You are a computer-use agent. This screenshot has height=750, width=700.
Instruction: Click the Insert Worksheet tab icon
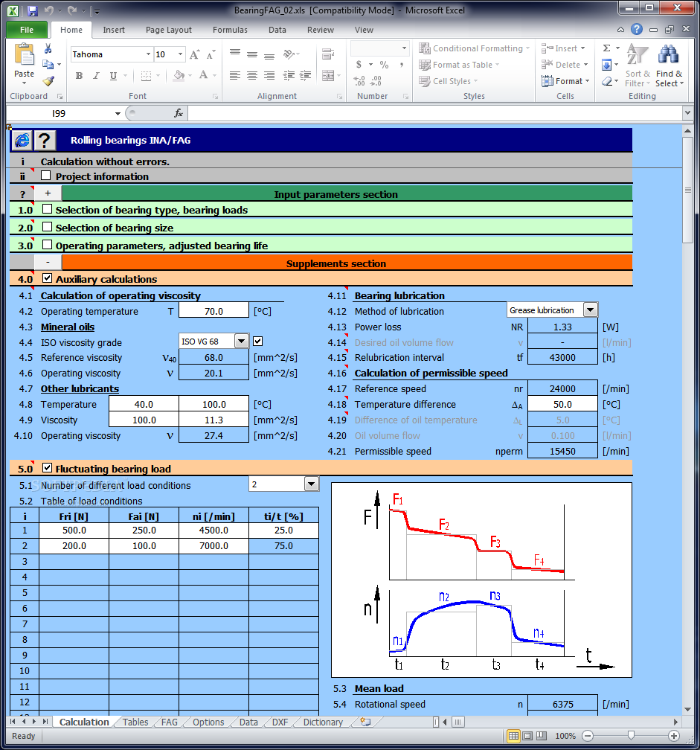coord(365,722)
